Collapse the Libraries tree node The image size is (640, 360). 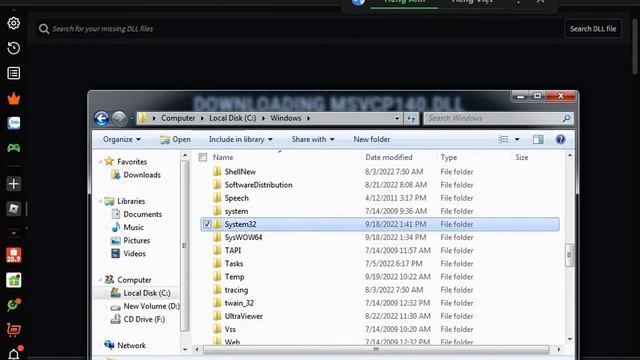(x=100, y=201)
